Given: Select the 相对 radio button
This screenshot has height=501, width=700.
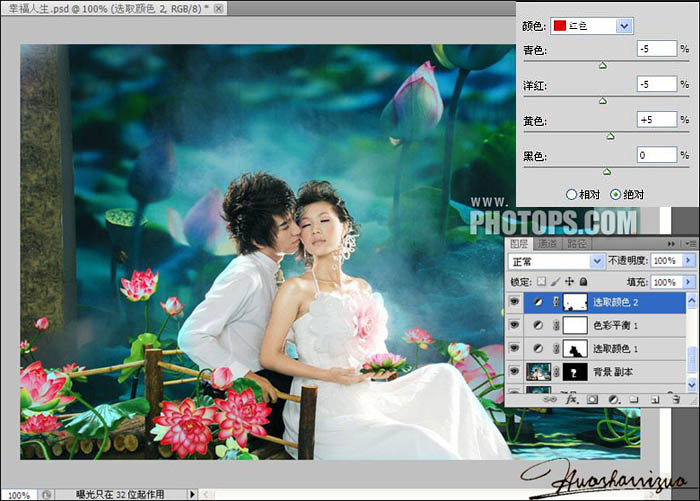Looking at the screenshot, I should 572,194.
